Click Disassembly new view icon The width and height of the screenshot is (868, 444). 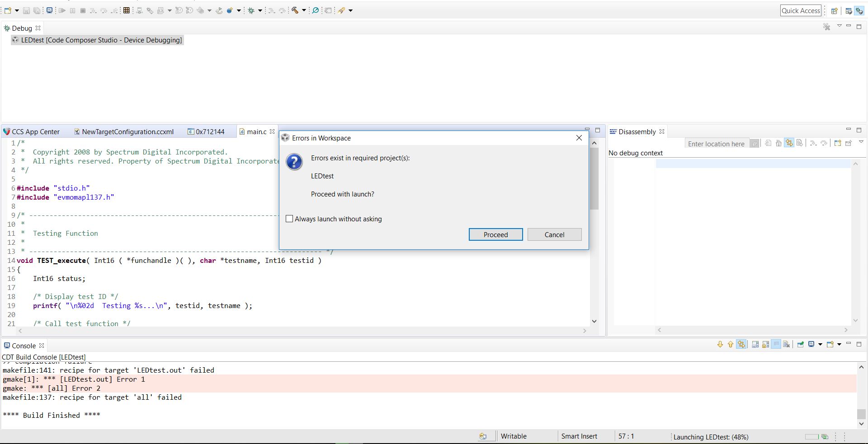pyautogui.click(x=838, y=143)
